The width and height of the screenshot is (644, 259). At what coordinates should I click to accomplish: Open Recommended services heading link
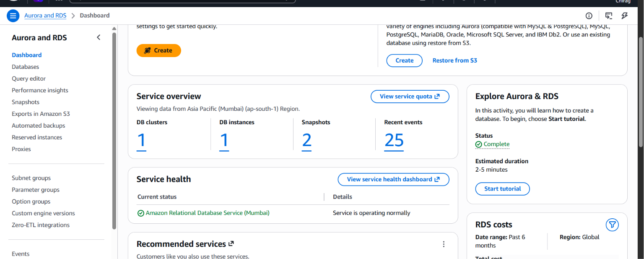pyautogui.click(x=185, y=244)
